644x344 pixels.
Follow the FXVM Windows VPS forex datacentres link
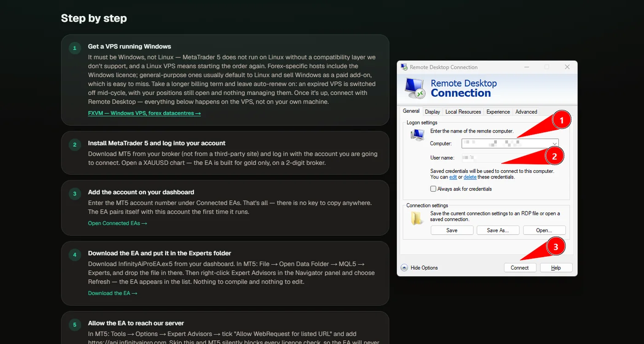(x=144, y=113)
